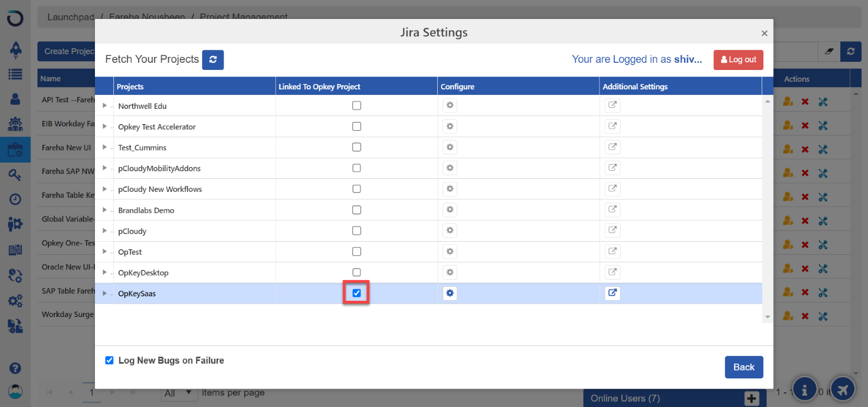Viewport: 868px width, 407px height.
Task: Check Linked checkbox for Northwell Edu
Action: (x=356, y=106)
